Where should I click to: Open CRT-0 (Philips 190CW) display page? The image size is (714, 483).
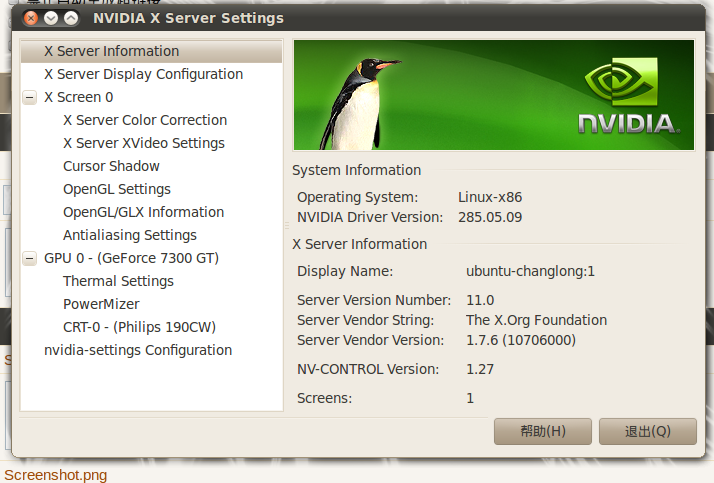tap(139, 327)
